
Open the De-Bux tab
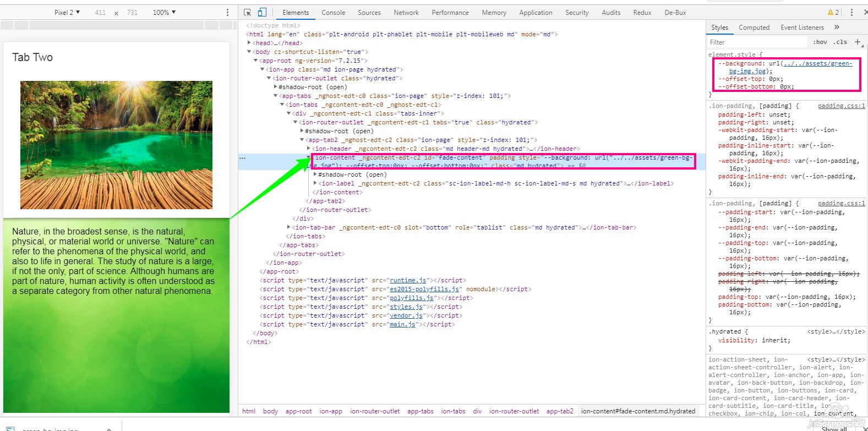click(675, 12)
